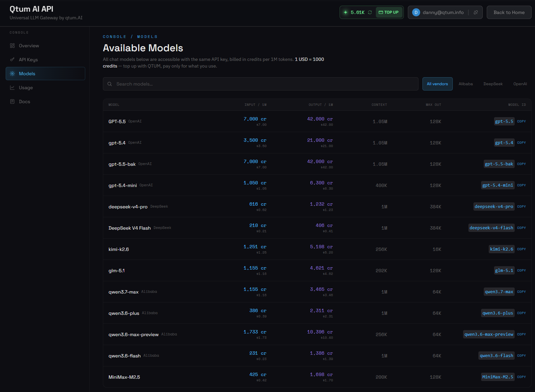Screen dimensions: 535x392
Task: Copy the deepseek-v4-flash model ID
Action: tap(521, 228)
